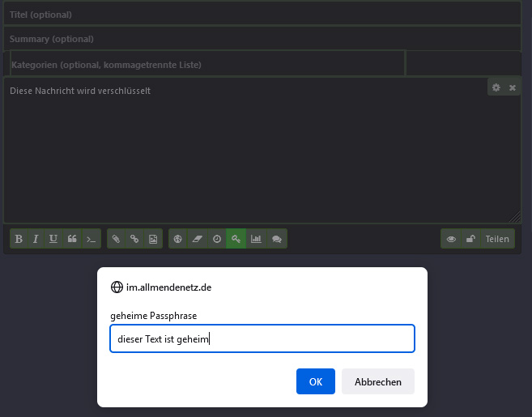
Task: Confirm the passphrase with OK
Action: 315,381
